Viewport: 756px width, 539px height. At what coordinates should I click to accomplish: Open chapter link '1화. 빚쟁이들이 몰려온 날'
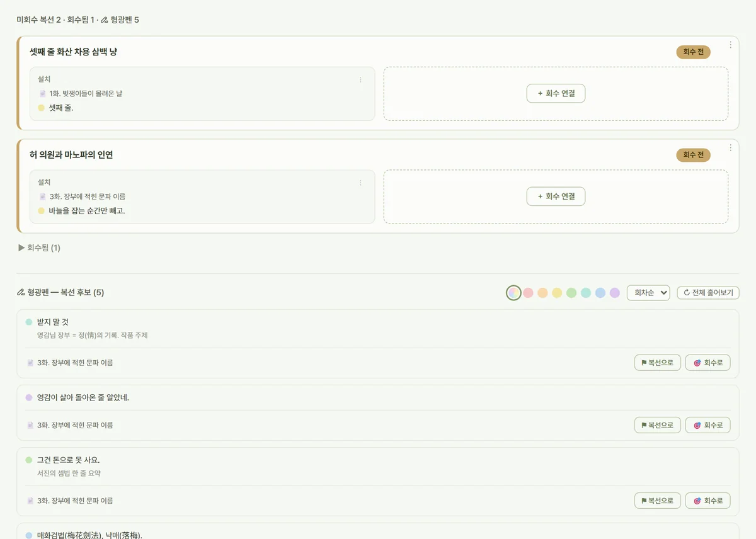point(86,94)
